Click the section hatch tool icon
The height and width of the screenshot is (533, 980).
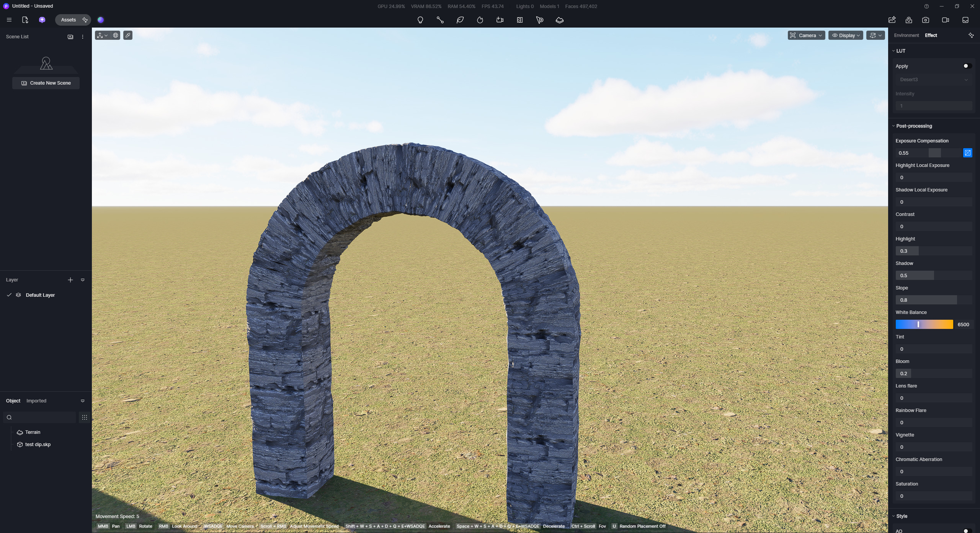click(x=519, y=20)
